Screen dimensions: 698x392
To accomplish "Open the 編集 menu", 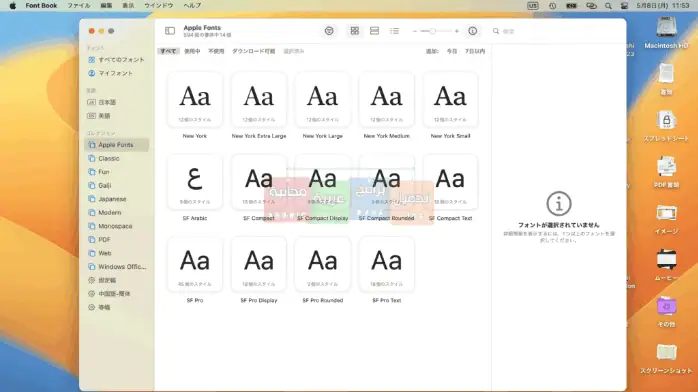I will point(106,6).
